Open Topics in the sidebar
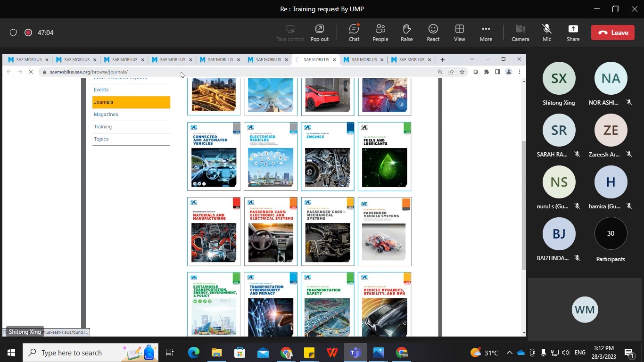 pyautogui.click(x=101, y=139)
